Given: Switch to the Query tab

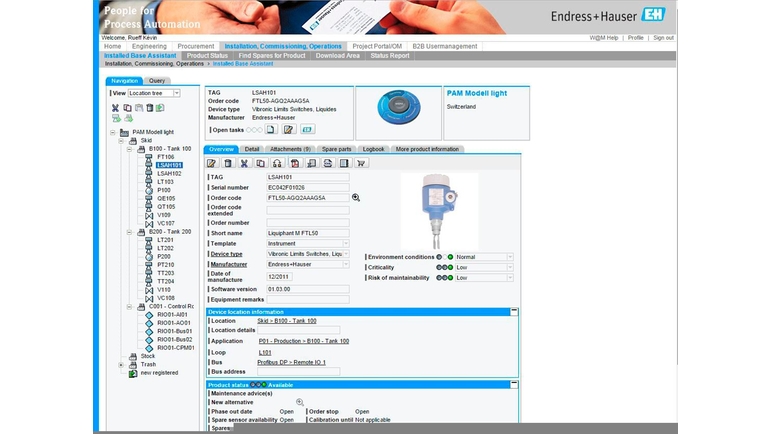Looking at the screenshot, I should [x=157, y=81].
